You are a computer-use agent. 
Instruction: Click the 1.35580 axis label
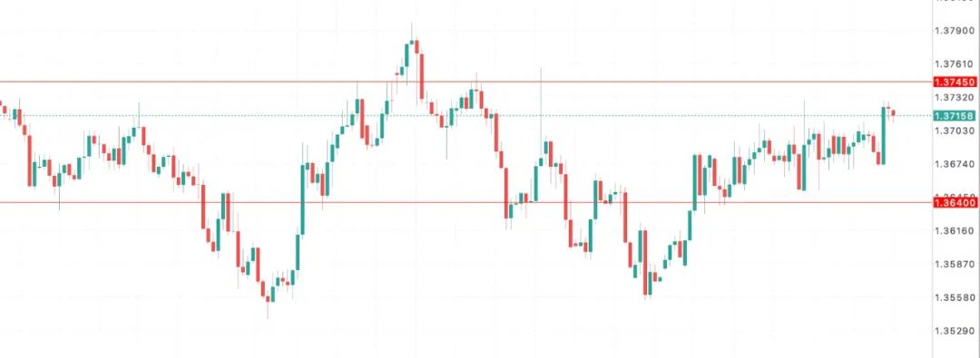pyautogui.click(x=955, y=297)
